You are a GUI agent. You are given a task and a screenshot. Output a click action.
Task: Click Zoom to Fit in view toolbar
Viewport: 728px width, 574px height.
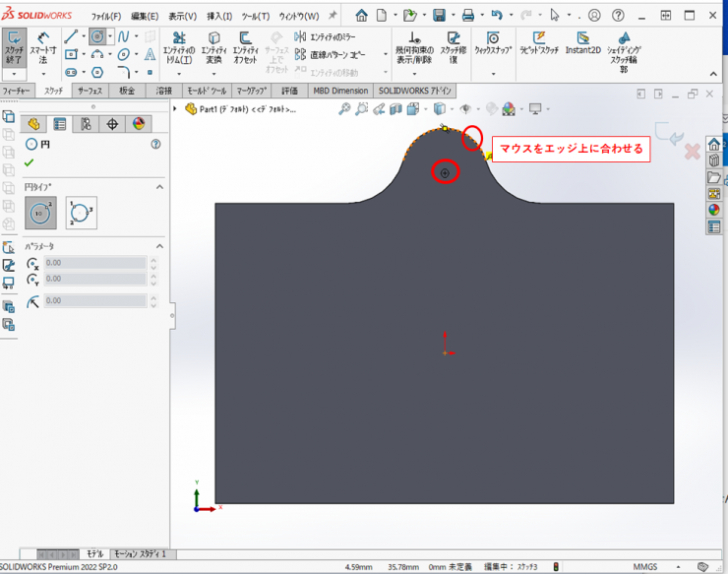[344, 109]
